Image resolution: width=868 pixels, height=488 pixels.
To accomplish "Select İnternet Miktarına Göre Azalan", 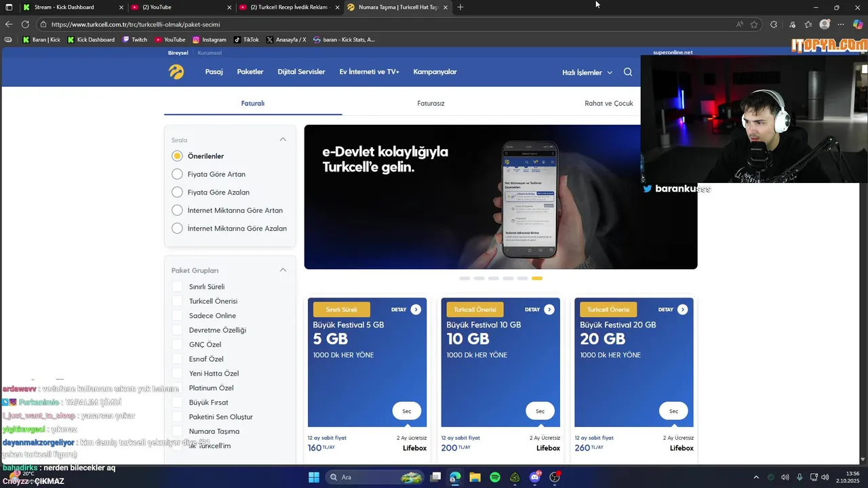I will tap(177, 228).
